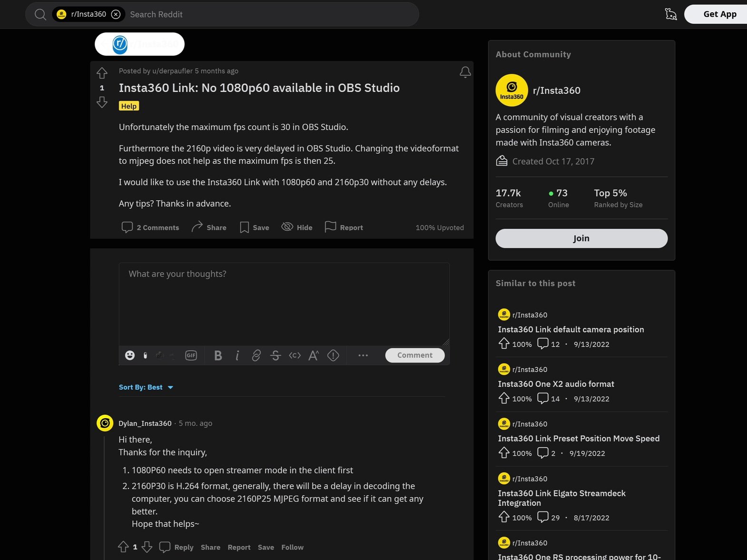The image size is (747, 560).
Task: Click r/Insta360 above Elgato Streamdeck Integration
Action: pos(530,479)
